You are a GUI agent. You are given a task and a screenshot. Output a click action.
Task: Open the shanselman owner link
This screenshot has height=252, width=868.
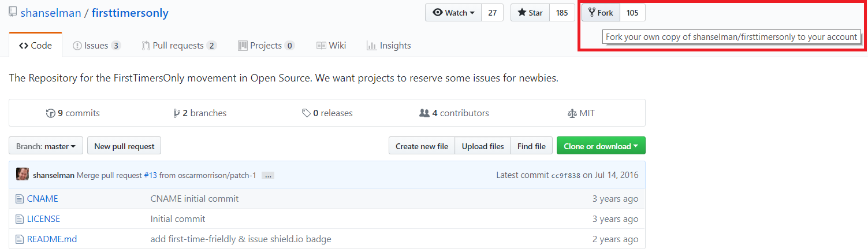(51, 13)
